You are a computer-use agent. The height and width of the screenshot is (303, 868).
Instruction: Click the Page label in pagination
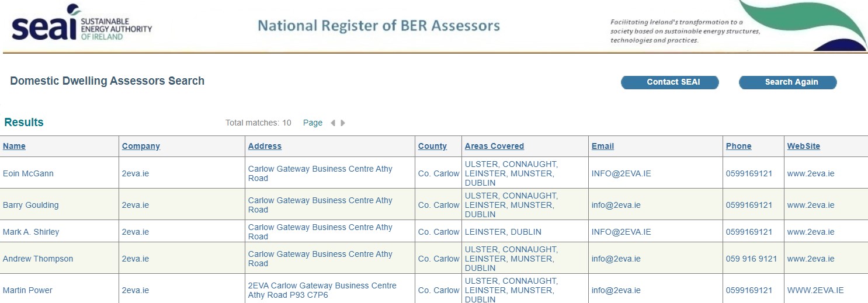[313, 123]
